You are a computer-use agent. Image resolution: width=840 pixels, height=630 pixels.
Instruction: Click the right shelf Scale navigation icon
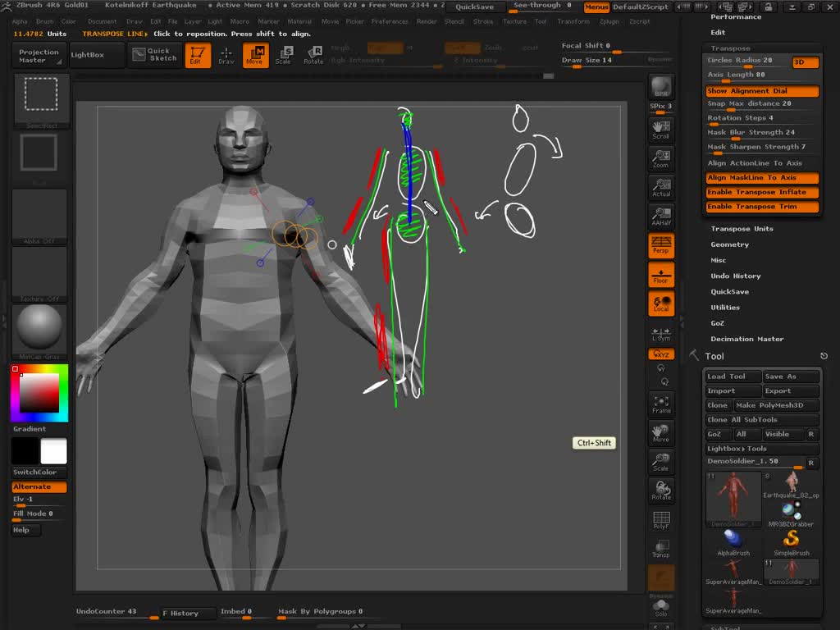[661, 462]
